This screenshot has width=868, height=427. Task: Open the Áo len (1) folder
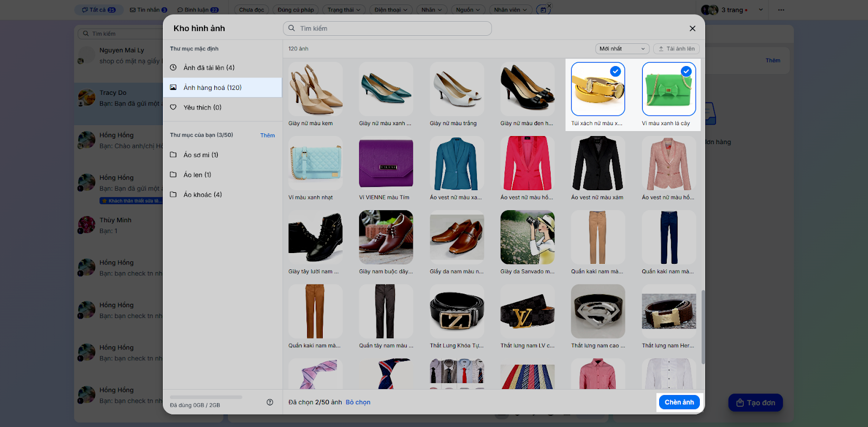222,174
